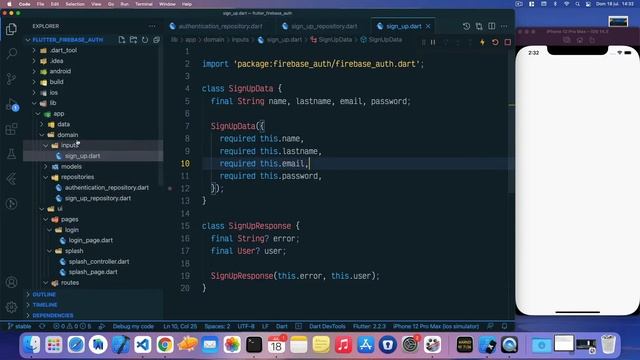Viewport: 640px width, 360px height.
Task: Click New Folder icon in Explorer header
Action: pyautogui.click(x=133, y=40)
